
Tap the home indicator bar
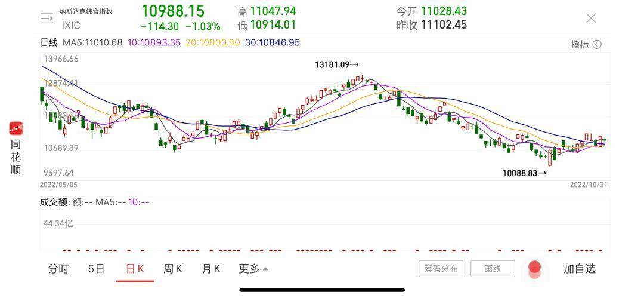(x=322, y=290)
